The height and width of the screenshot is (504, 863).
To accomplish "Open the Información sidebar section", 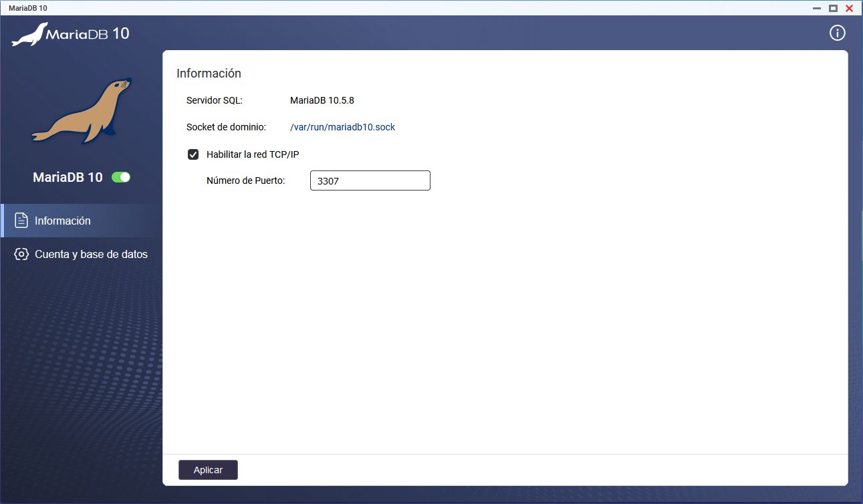I will (63, 221).
